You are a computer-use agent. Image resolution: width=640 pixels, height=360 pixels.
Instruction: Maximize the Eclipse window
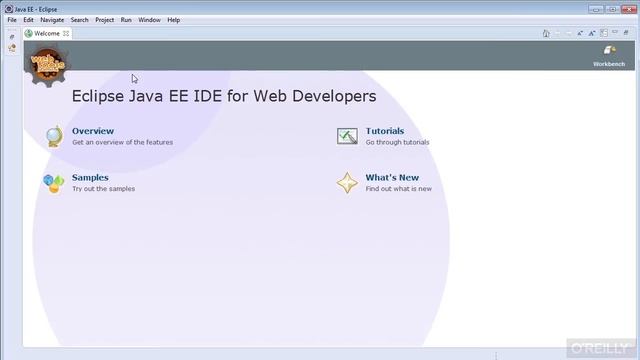tap(612, 9)
